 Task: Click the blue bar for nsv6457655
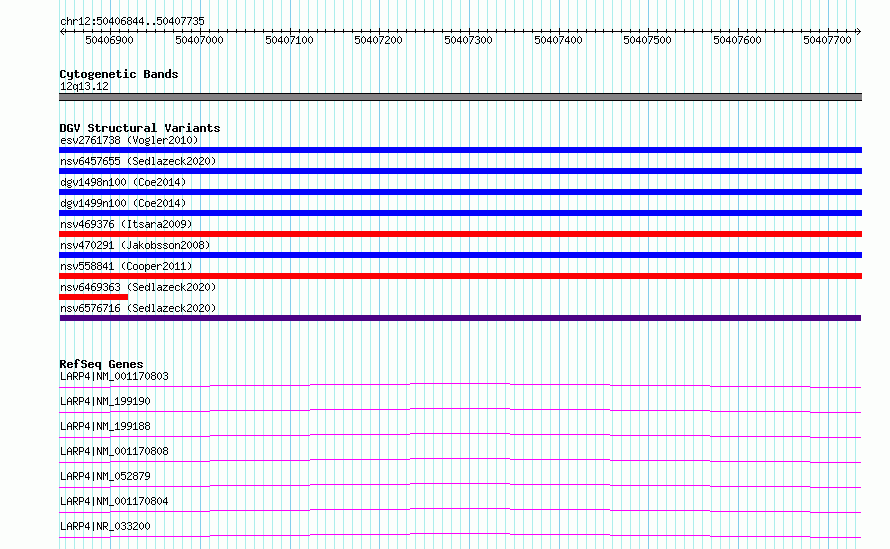coord(460,171)
